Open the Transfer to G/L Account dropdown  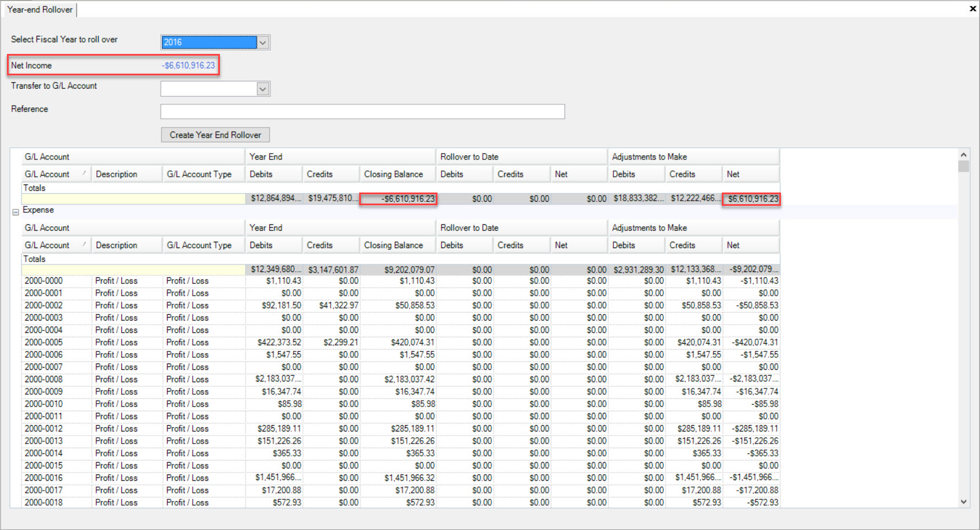(263, 89)
